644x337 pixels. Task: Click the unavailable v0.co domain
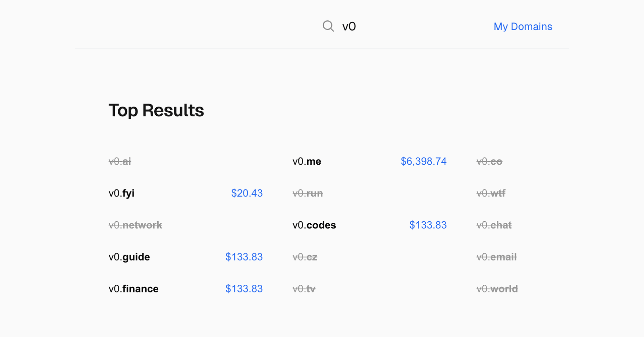coord(489,161)
